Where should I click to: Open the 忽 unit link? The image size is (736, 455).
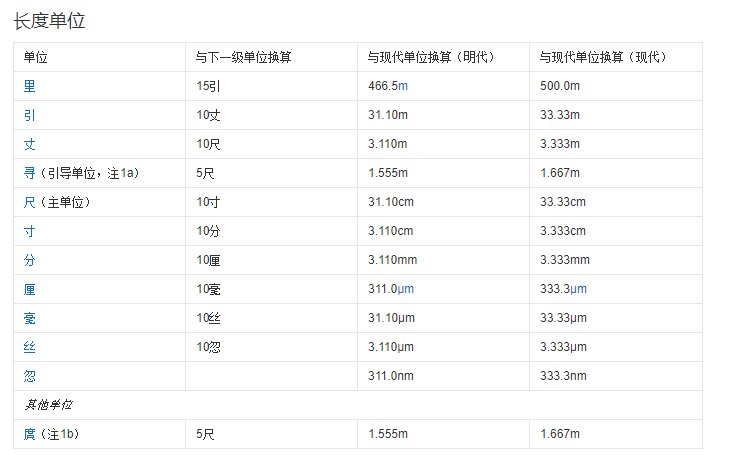click(30, 376)
